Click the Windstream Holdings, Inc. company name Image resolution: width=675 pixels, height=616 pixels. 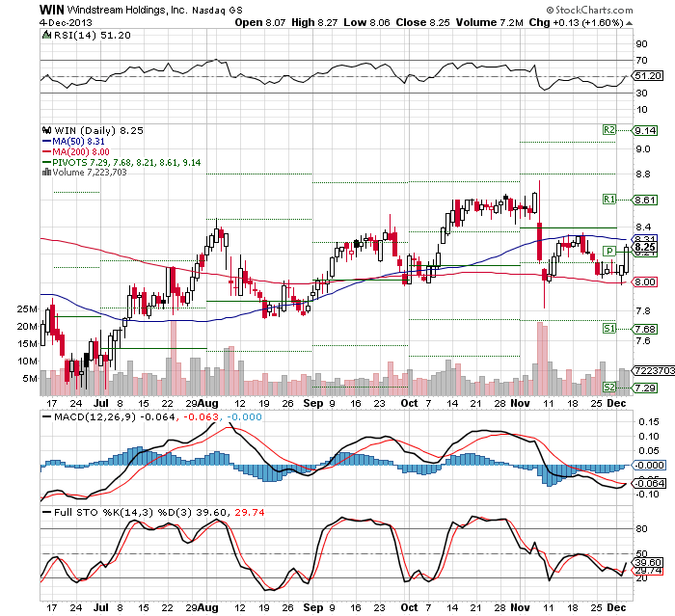coord(127,10)
